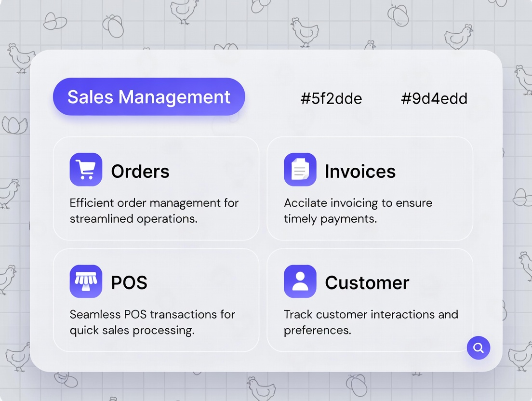Click the shopping cart Orders icon
This screenshot has height=401, width=532.
86,170
